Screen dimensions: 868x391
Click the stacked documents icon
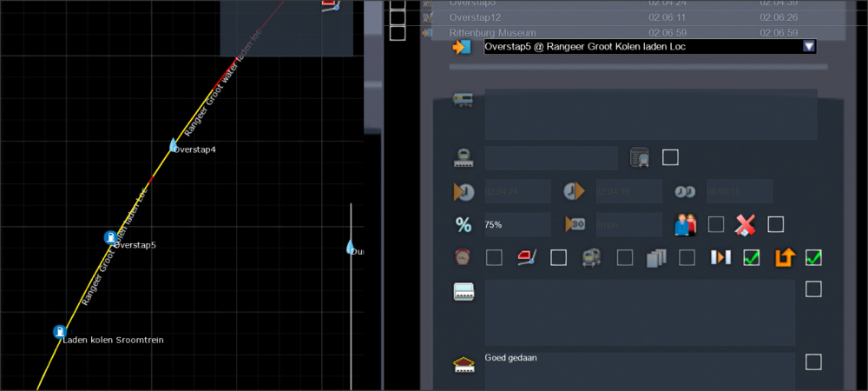(x=656, y=258)
